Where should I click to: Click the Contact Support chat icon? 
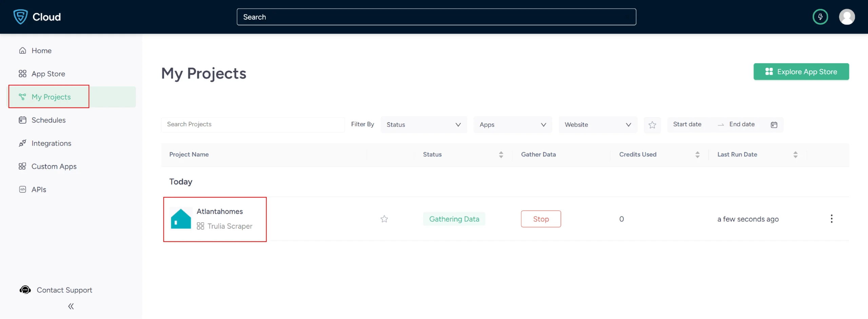coord(25,290)
